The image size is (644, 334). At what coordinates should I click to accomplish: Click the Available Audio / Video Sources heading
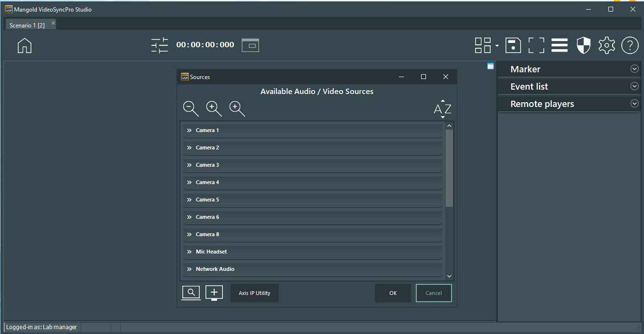(x=317, y=92)
